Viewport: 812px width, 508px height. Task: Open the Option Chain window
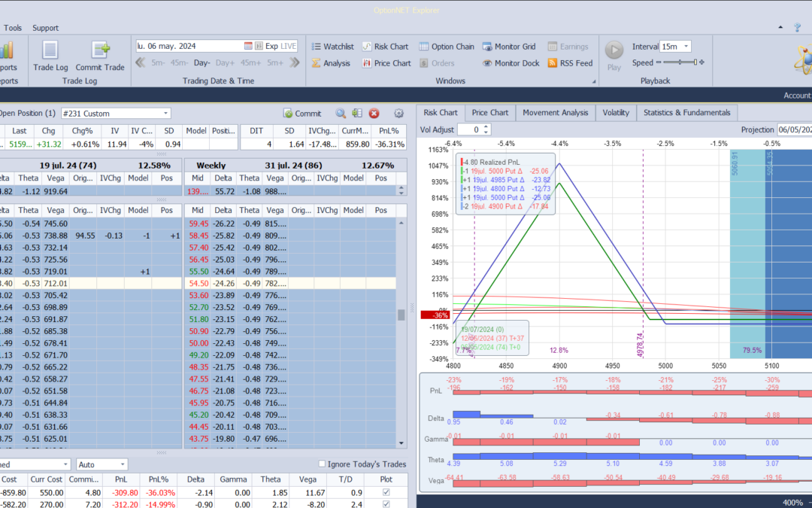pos(447,47)
